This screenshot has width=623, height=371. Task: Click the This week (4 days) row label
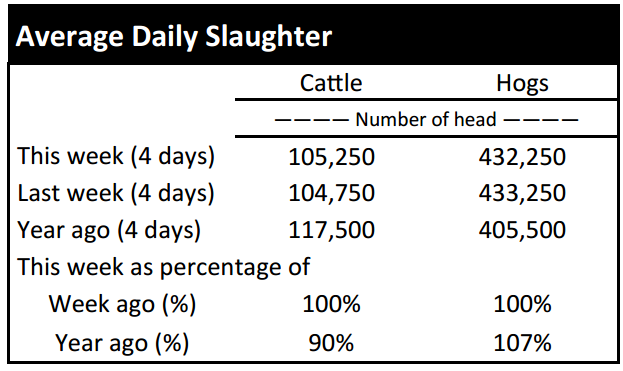[116, 156]
